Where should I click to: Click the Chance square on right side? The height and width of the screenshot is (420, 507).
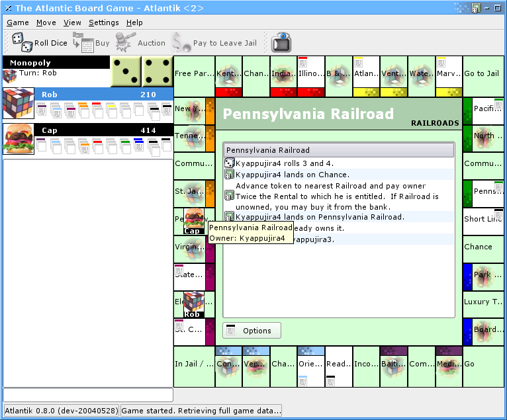pos(483,249)
